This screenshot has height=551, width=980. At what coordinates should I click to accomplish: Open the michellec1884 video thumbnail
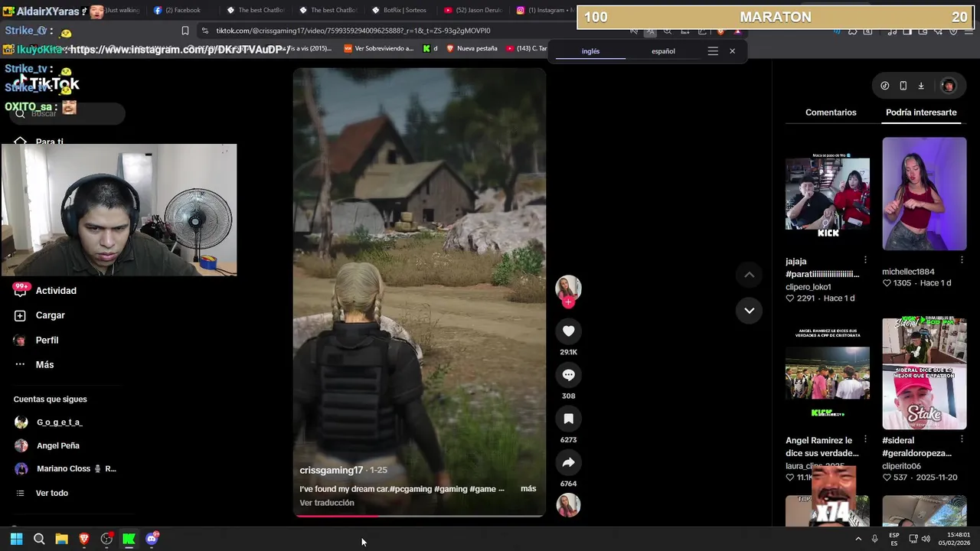(x=924, y=194)
